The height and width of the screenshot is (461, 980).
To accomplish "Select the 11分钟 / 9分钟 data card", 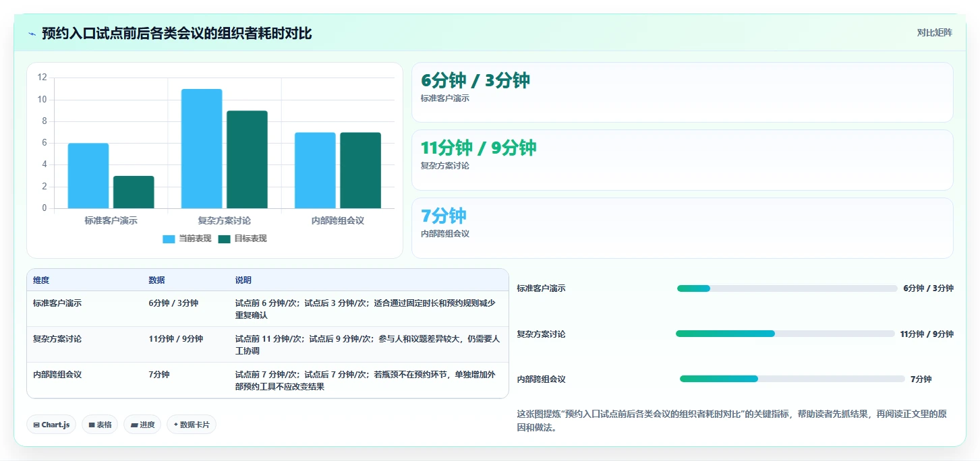I will [x=683, y=160].
